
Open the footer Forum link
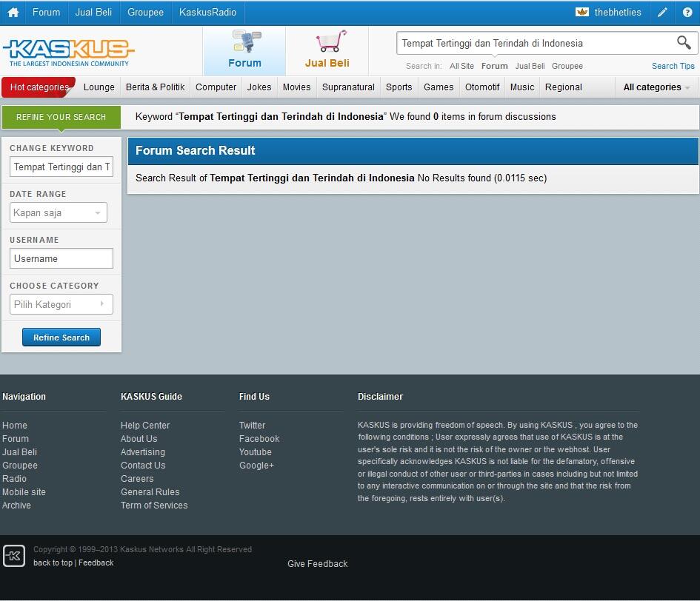point(16,439)
